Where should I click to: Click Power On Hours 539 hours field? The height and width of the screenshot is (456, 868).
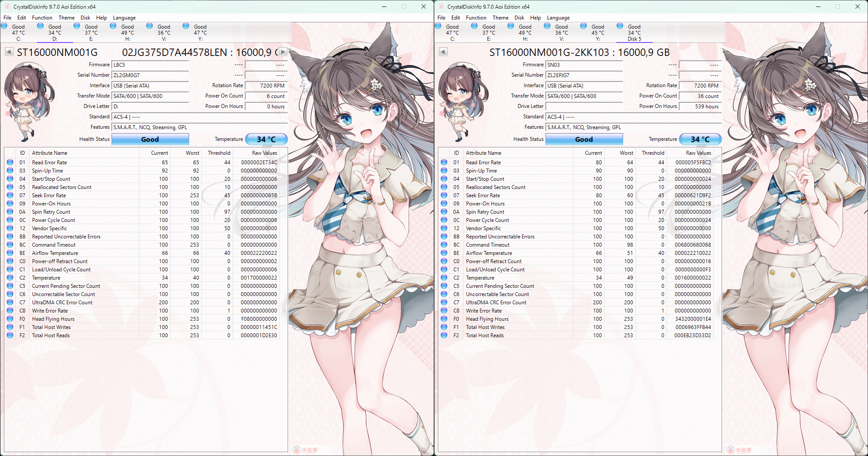700,107
